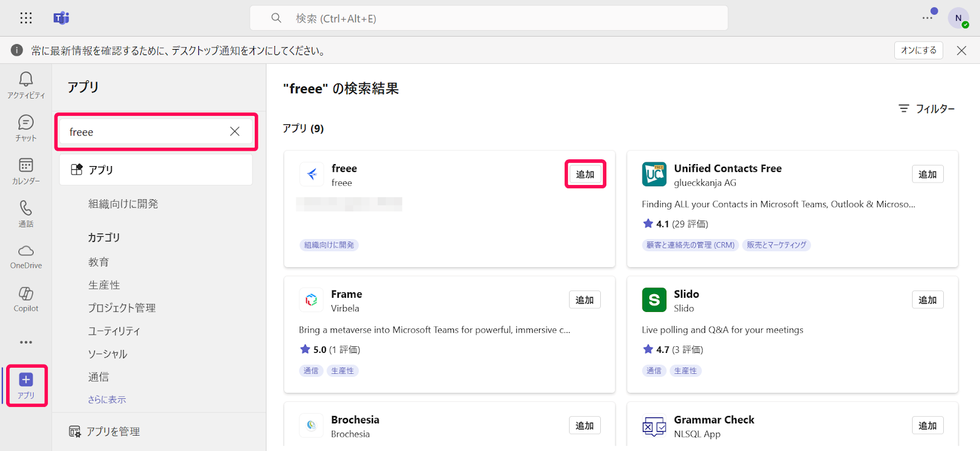
Task: Click the 顧客と連絡先の管理 (CRM) tag
Action: [690, 245]
